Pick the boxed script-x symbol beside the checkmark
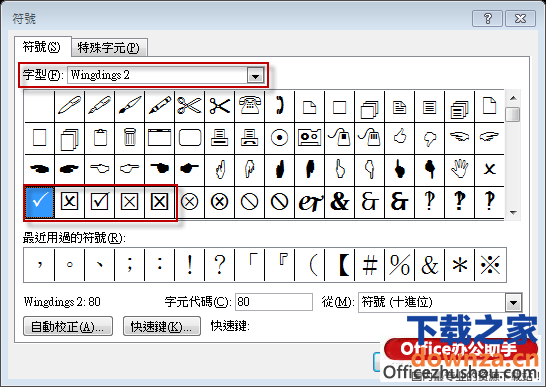This screenshot has height=387, width=546. point(69,202)
